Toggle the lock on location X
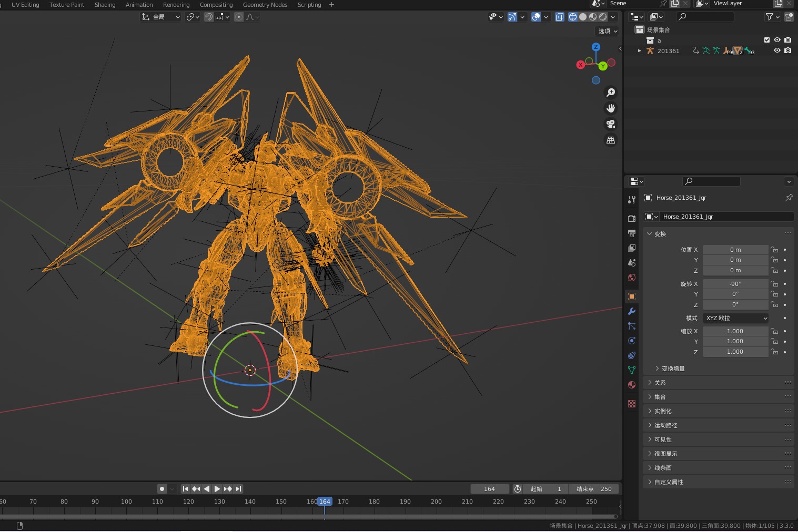Viewport: 798px width, 532px height. pyautogui.click(x=774, y=250)
